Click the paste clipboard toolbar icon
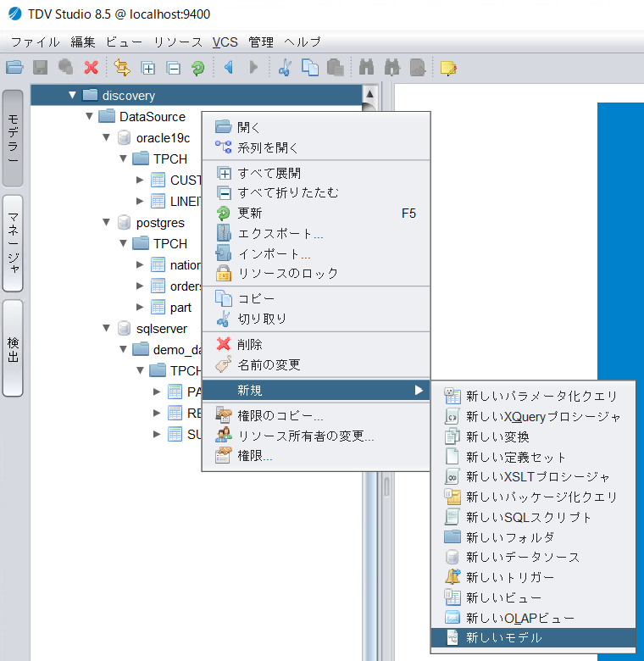 tap(335, 68)
